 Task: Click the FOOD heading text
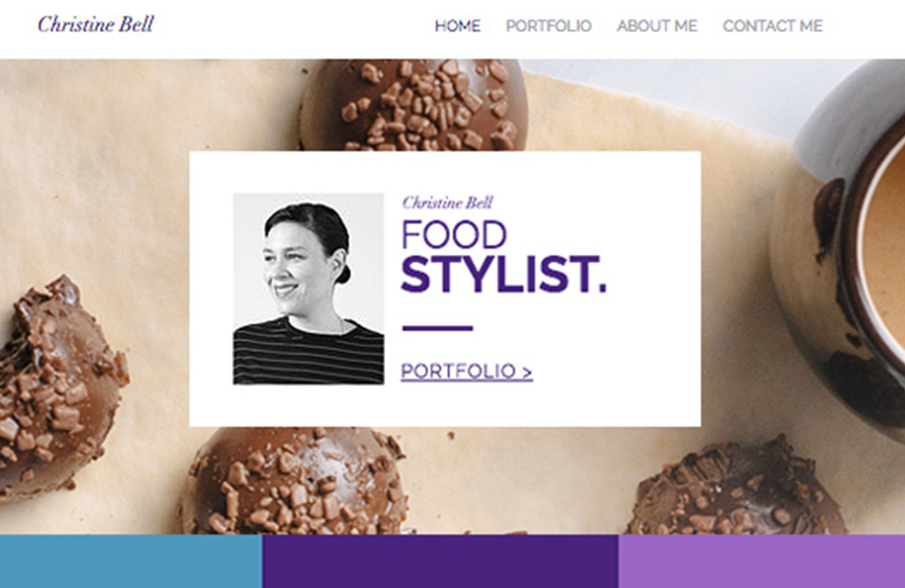pyautogui.click(x=454, y=235)
